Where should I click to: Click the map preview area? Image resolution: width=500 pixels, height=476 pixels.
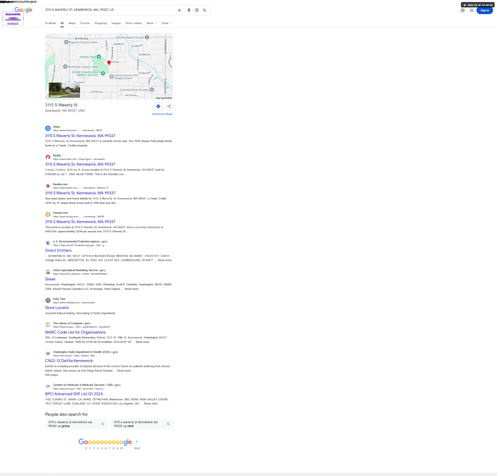click(x=109, y=66)
